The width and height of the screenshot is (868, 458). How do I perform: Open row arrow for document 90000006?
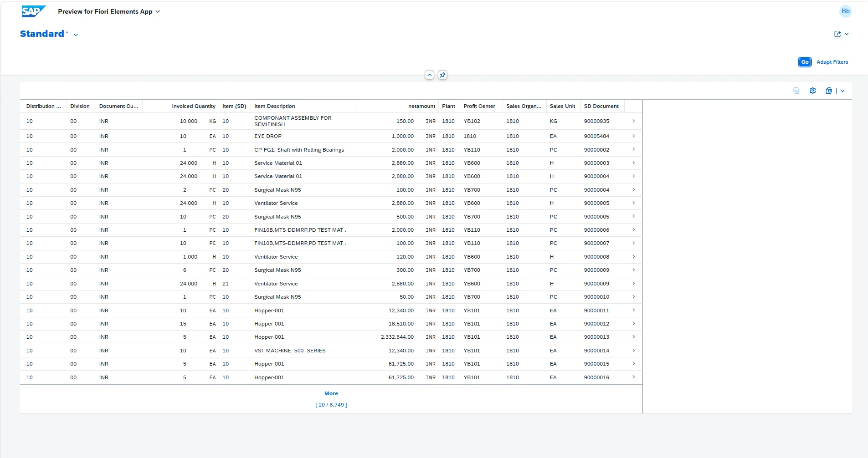pyautogui.click(x=633, y=230)
